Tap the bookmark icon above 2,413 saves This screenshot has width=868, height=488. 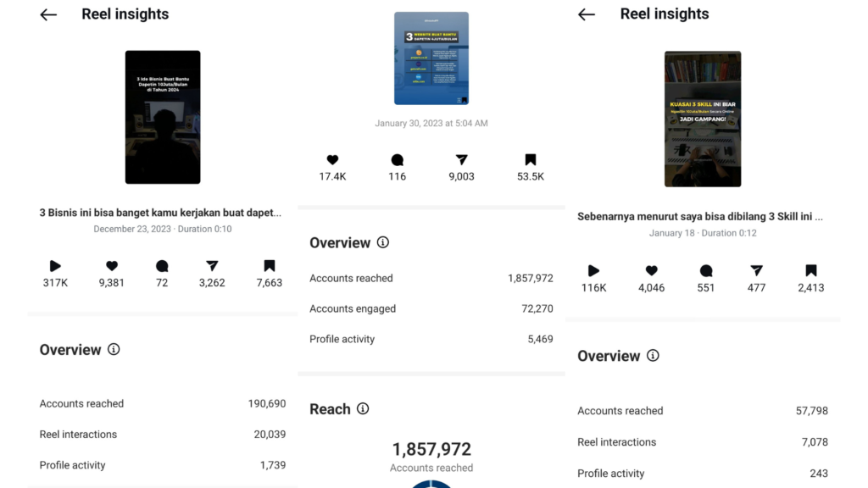pos(810,271)
